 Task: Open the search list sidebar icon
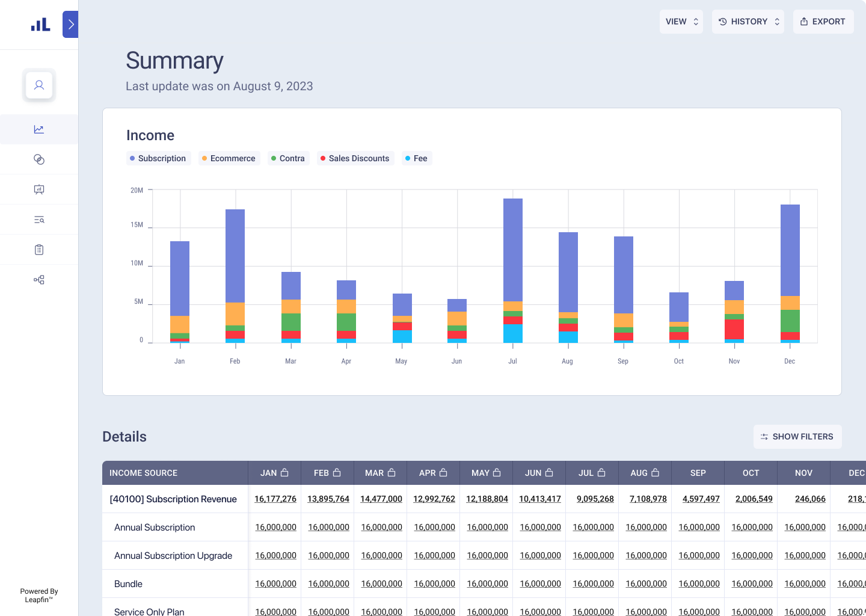38,219
